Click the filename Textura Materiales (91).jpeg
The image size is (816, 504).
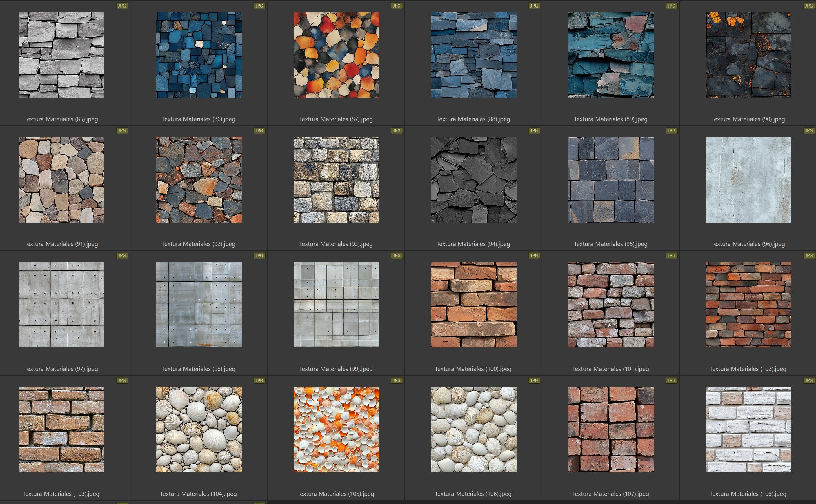(61, 244)
